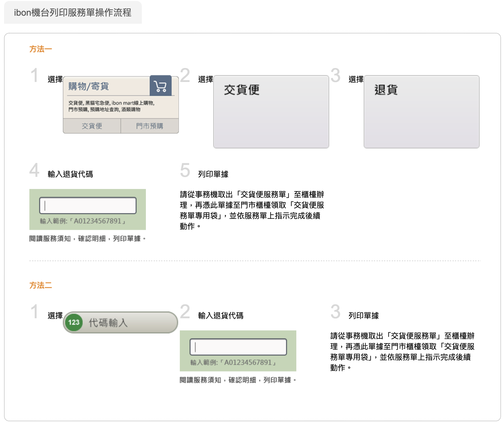Click 閱讀服務須知 caption under 方法一 input
504x423 pixels.
(88, 239)
